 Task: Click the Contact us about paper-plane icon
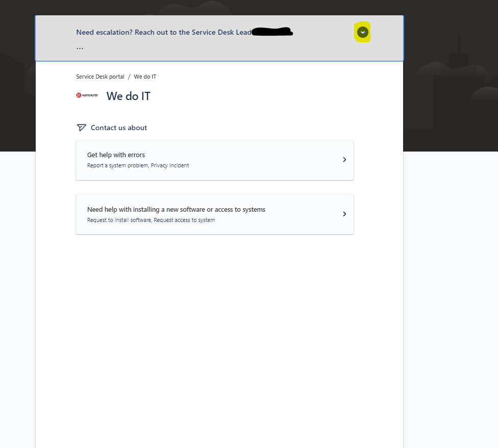tap(81, 128)
